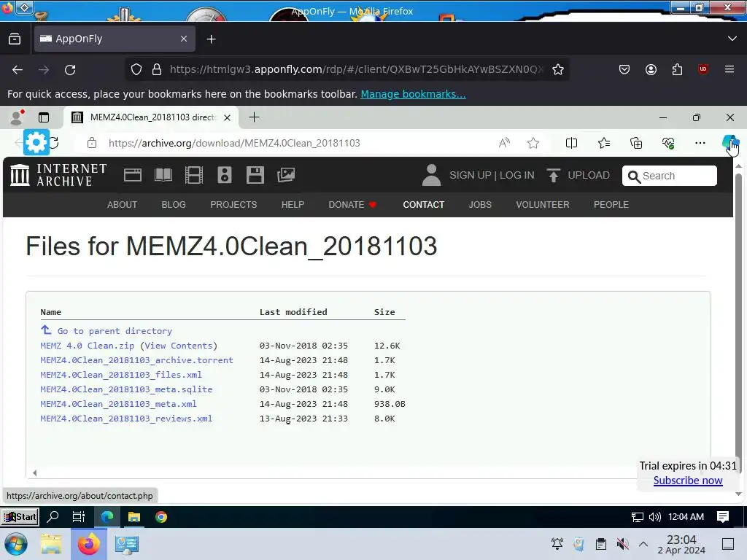Open MEMZ4.0Clean_20181103_archive.torrent link
This screenshot has width=747, height=560.
coord(136,360)
